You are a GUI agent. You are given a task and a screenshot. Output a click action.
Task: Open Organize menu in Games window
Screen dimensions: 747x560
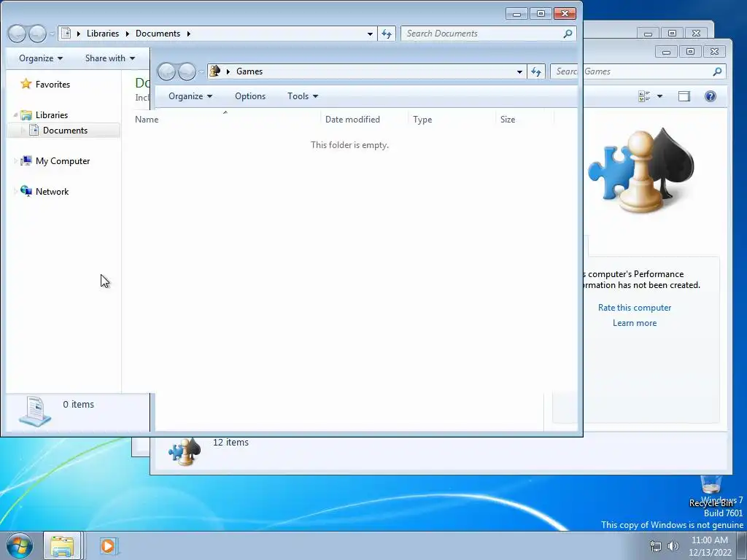[190, 96]
